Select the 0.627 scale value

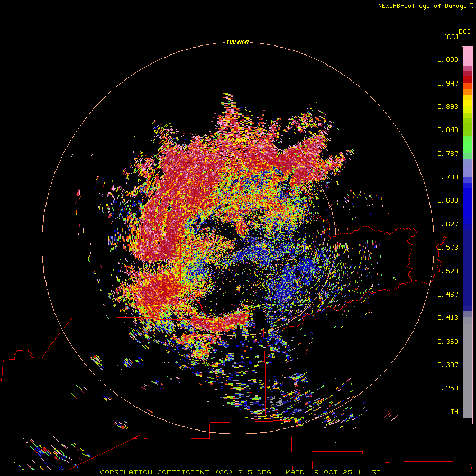click(448, 224)
